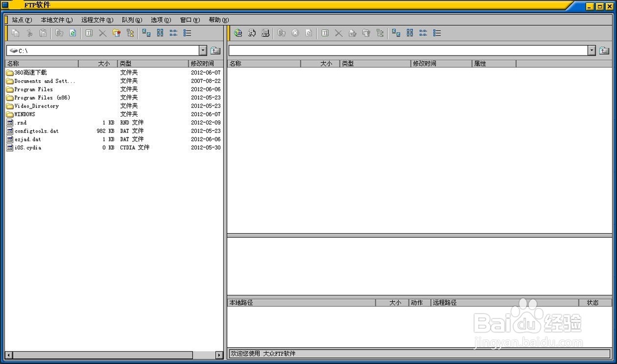Click the Rename icon in local toolbar

tap(89, 33)
